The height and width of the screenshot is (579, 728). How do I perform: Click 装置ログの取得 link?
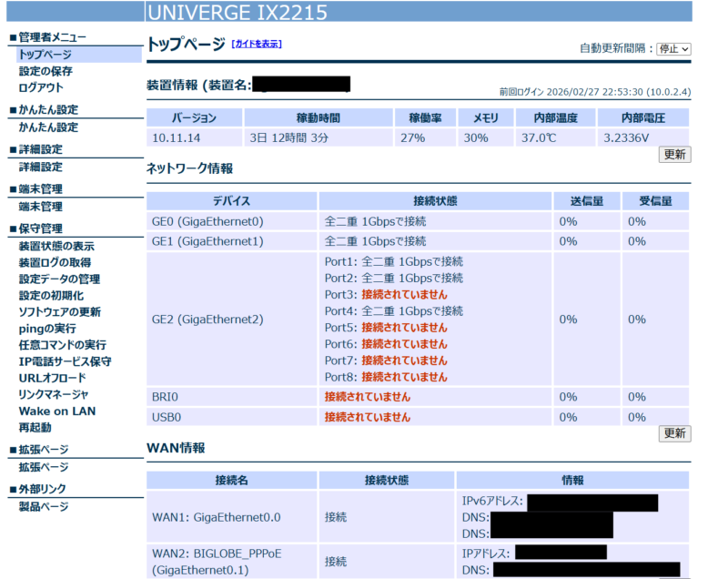[54, 263]
